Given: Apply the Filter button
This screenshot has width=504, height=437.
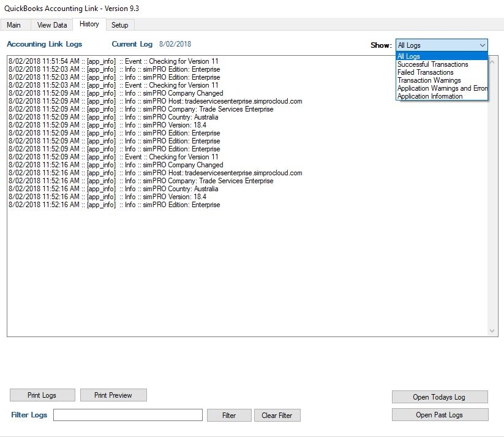Looking at the screenshot, I should pyautogui.click(x=229, y=416).
